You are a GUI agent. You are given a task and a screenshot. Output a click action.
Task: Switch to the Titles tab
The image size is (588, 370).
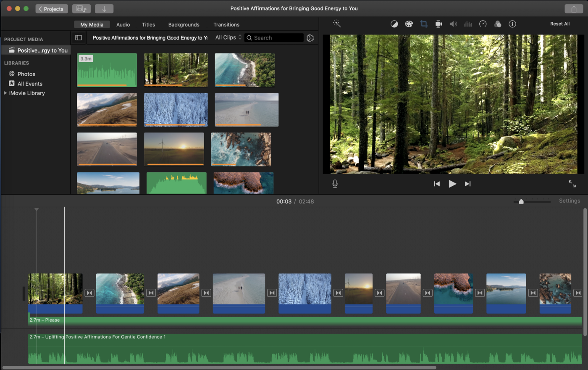[x=148, y=24]
